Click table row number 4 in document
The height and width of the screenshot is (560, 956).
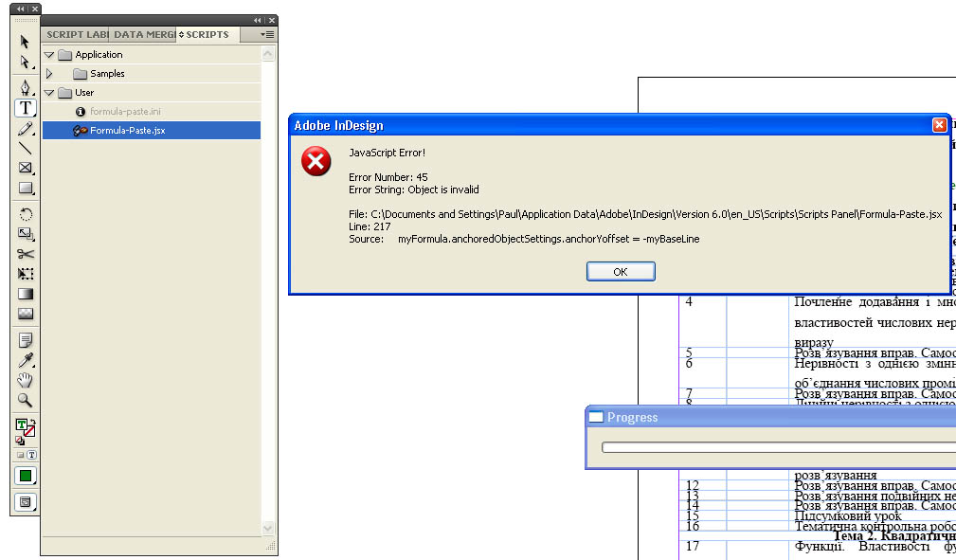tap(689, 301)
